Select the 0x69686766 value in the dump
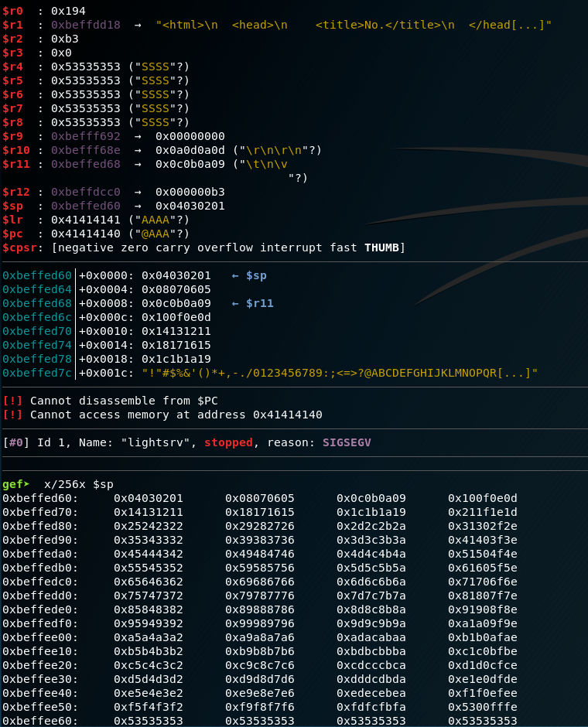The height and width of the screenshot is (727, 588). click(260, 582)
